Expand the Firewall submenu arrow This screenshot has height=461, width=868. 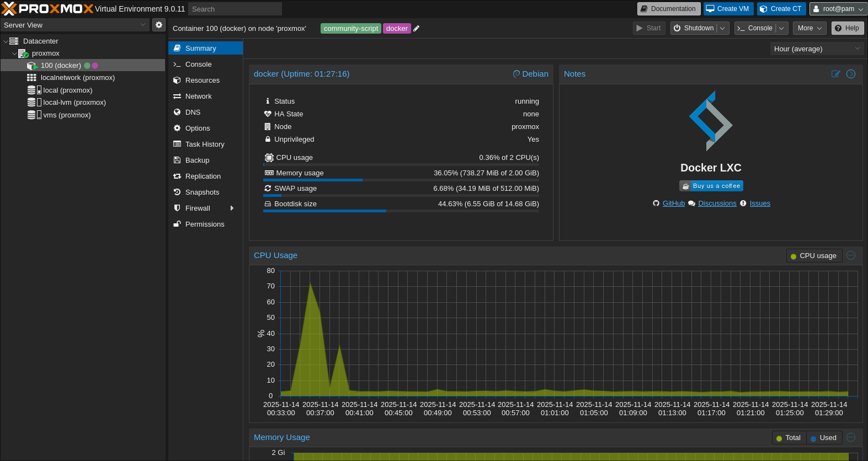[x=232, y=208]
